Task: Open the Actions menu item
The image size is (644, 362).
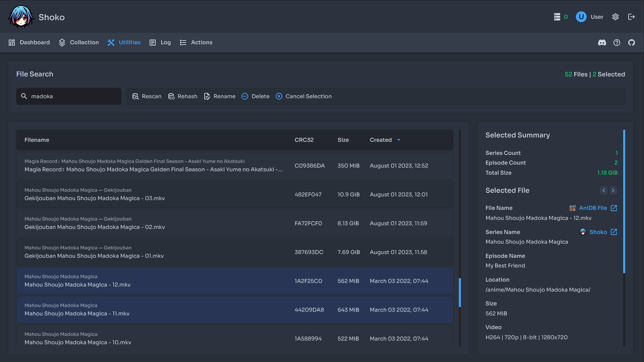Action: [196, 43]
